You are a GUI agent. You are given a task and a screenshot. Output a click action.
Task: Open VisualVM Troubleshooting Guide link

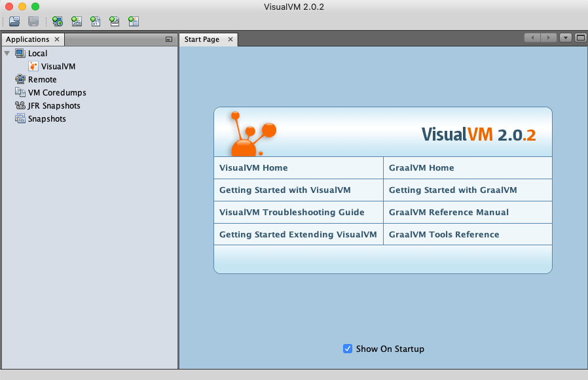(292, 212)
